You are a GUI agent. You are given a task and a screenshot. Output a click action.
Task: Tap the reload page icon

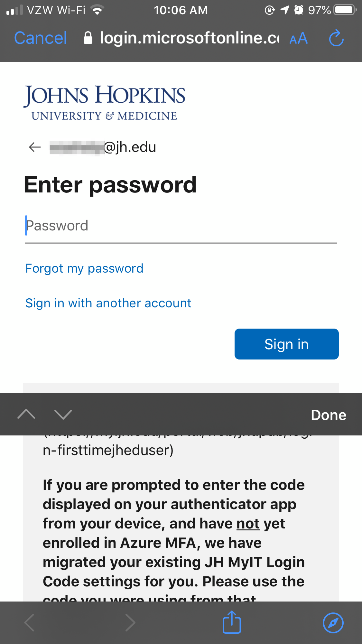[336, 38]
